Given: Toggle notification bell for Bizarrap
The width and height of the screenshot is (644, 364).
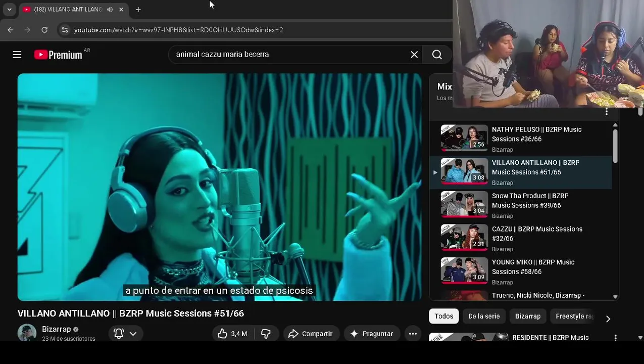Looking at the screenshot, I should click(119, 334).
